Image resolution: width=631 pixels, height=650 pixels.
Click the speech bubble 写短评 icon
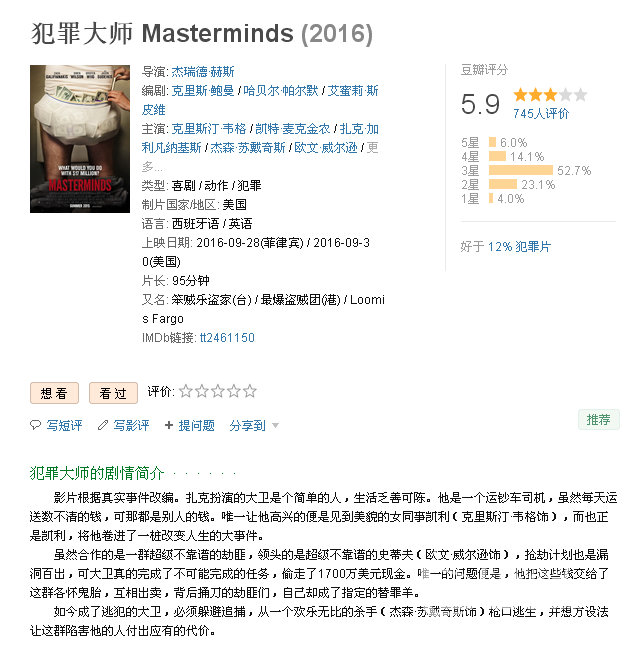tap(36, 425)
